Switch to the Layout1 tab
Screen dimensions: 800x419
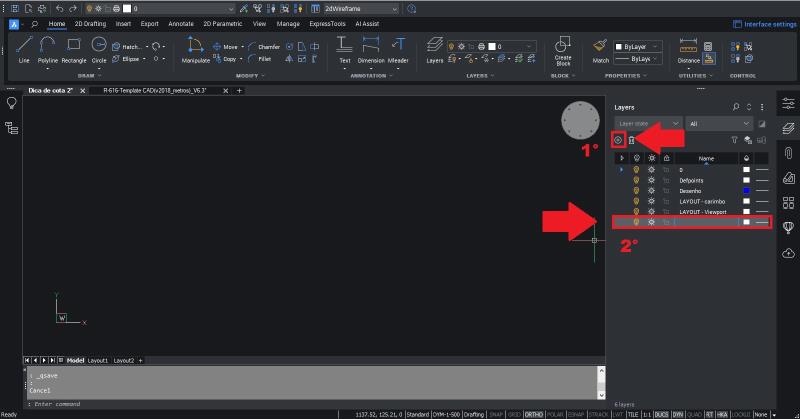[x=98, y=359]
